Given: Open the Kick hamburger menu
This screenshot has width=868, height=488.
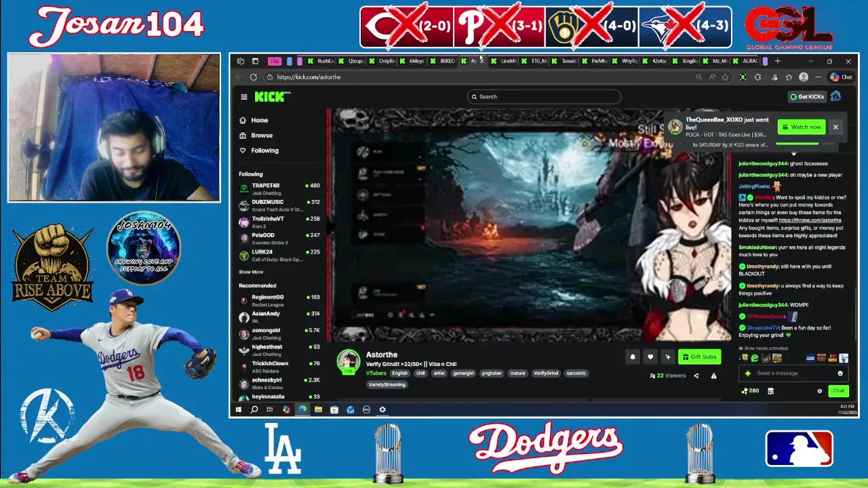Looking at the screenshot, I should (244, 97).
